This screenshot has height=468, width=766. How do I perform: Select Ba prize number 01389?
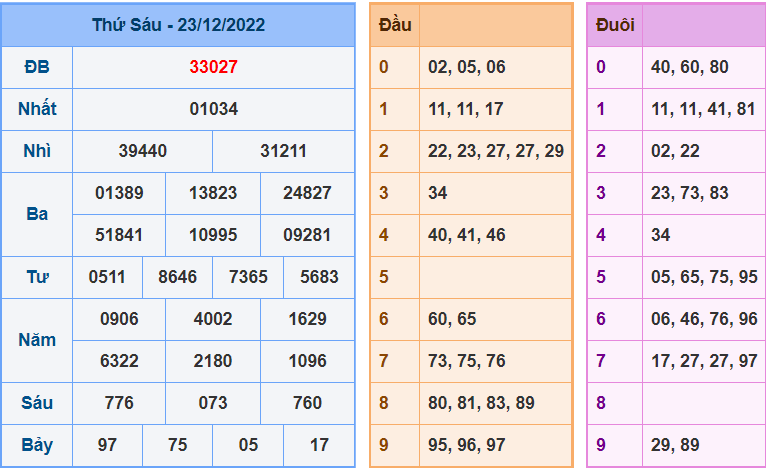point(119,193)
